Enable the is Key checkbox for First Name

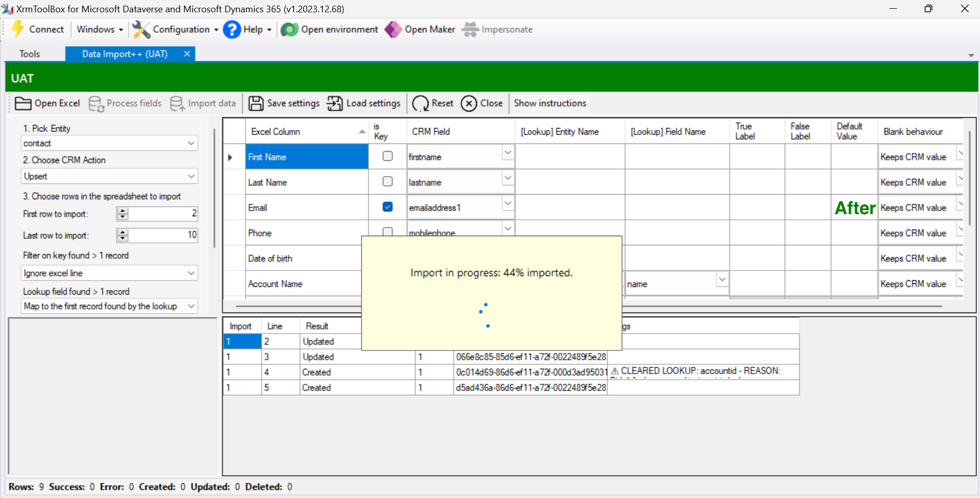pyautogui.click(x=388, y=156)
